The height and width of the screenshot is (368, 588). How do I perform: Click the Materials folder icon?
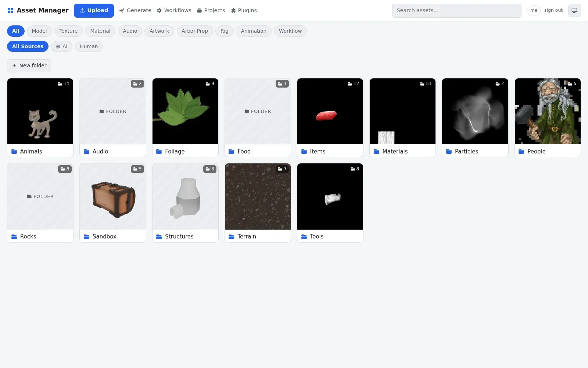coord(376,151)
